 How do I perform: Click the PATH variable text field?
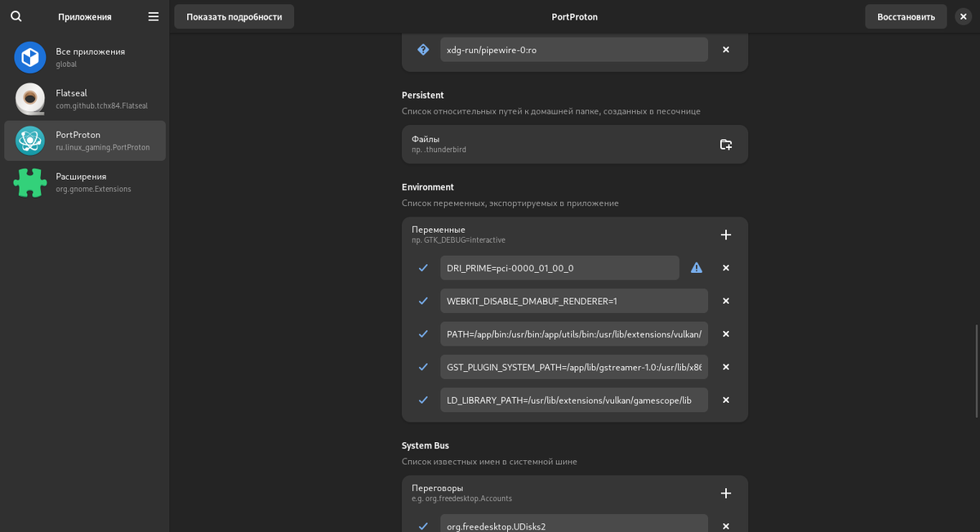[573, 334]
